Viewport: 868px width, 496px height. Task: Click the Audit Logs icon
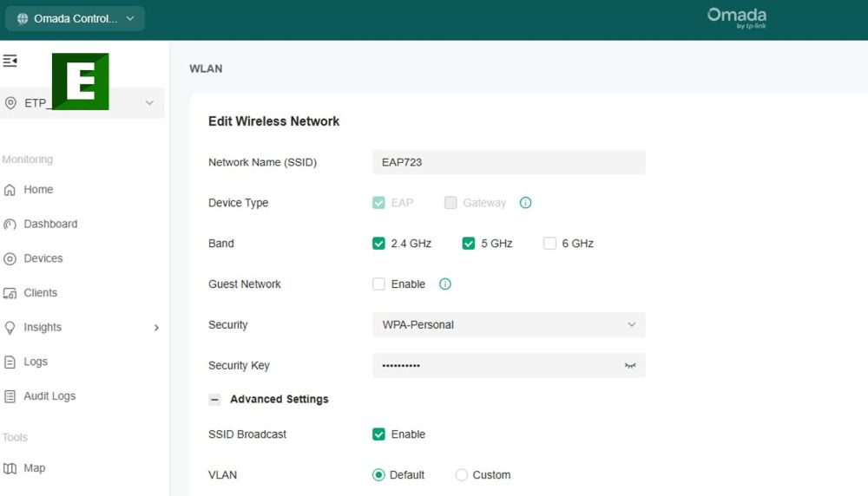click(x=10, y=396)
